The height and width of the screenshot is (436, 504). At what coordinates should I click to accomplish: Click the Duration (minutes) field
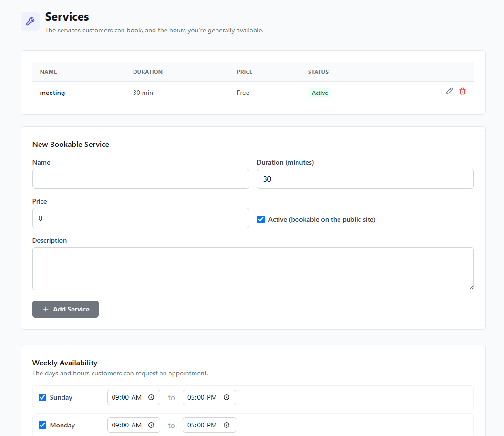click(x=365, y=179)
